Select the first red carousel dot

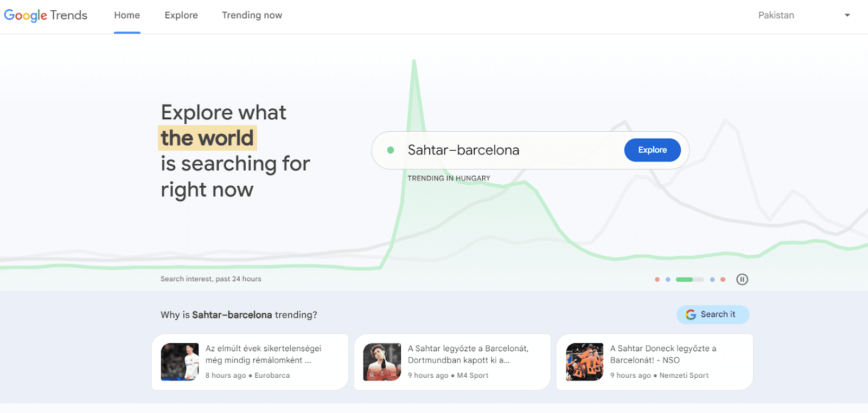pyautogui.click(x=657, y=280)
